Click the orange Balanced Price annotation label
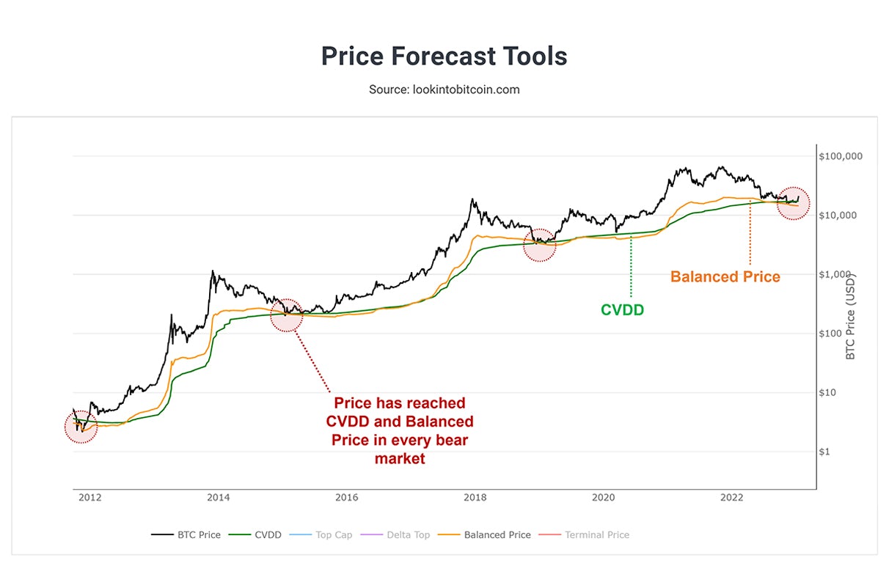This screenshot has height=588, width=889. pos(725,277)
